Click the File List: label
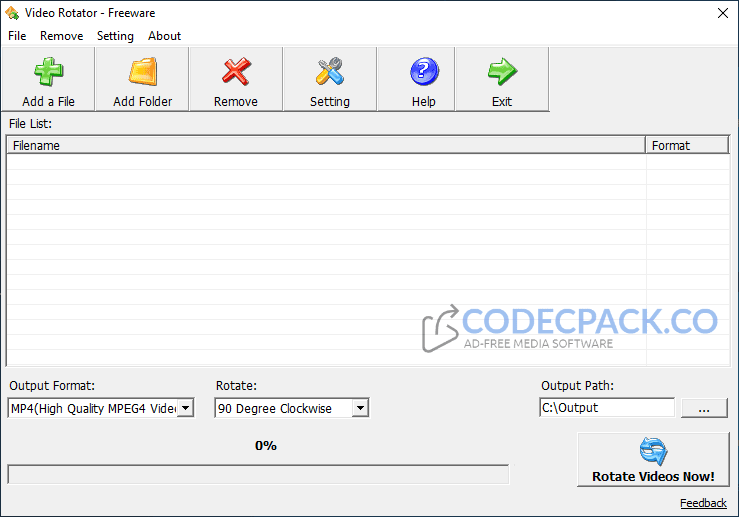The height and width of the screenshot is (517, 739). pyautogui.click(x=30, y=123)
